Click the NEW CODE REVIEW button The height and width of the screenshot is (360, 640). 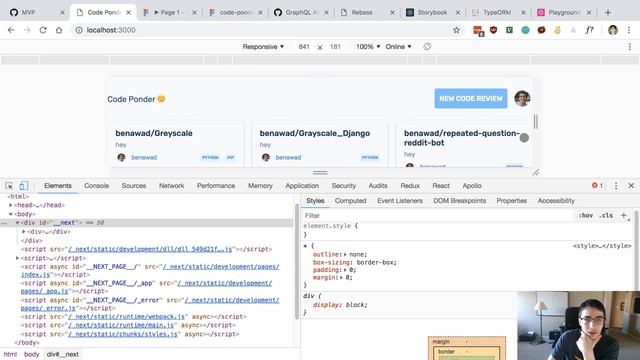(471, 98)
